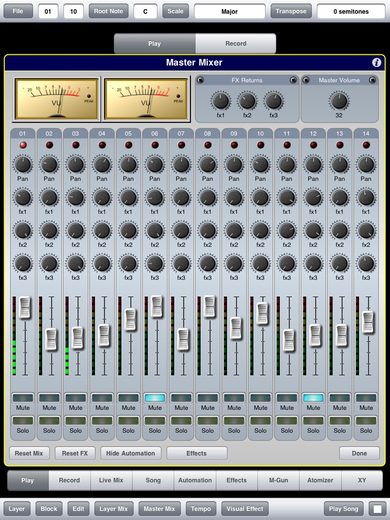Click Done to close the mixer
This screenshot has width=390, height=520.
tap(359, 453)
